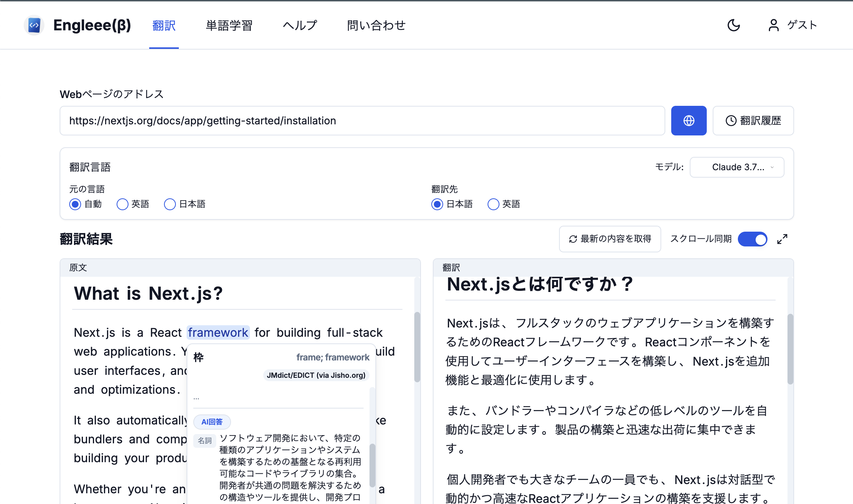Click the blue globe translate button

pyautogui.click(x=689, y=121)
